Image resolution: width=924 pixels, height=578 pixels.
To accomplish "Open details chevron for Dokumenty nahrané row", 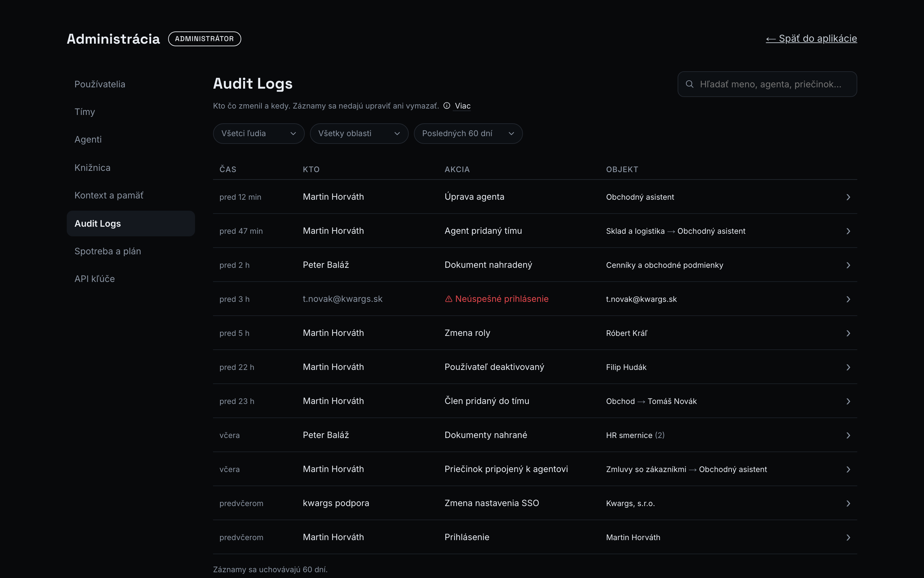I will 848,435.
